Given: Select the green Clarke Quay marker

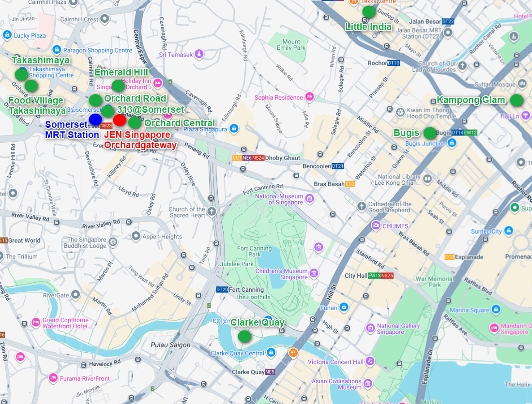Looking at the screenshot, I should point(244,336).
